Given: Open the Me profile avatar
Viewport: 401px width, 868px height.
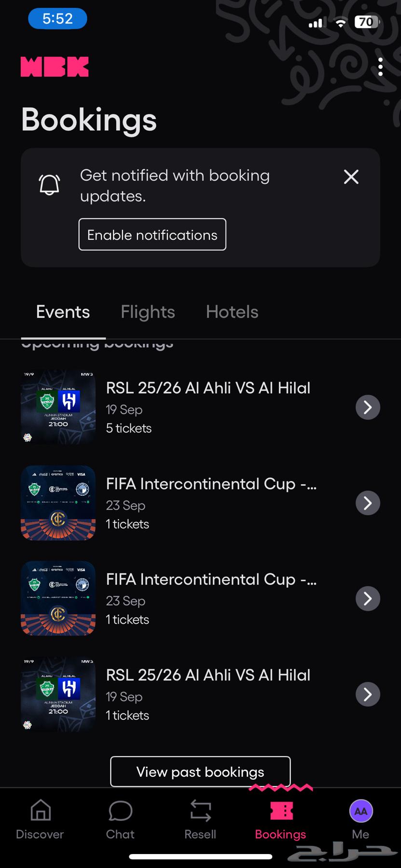Looking at the screenshot, I should pos(361,811).
